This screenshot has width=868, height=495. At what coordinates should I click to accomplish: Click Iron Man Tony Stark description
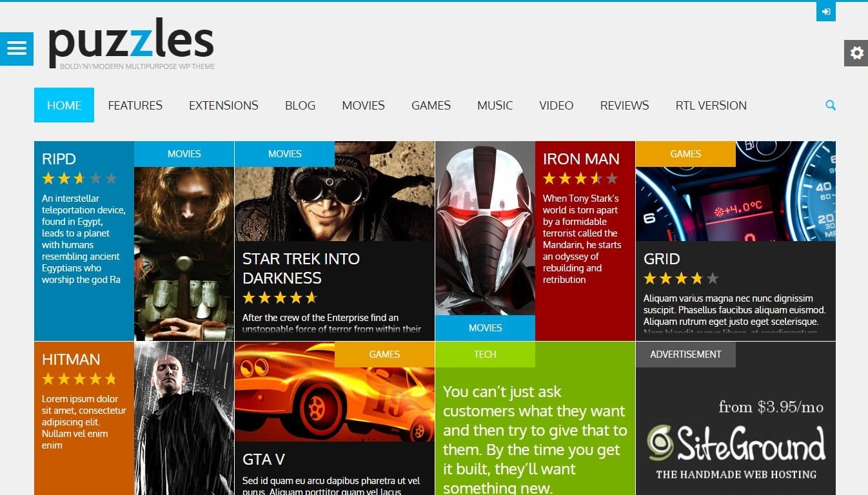[582, 239]
